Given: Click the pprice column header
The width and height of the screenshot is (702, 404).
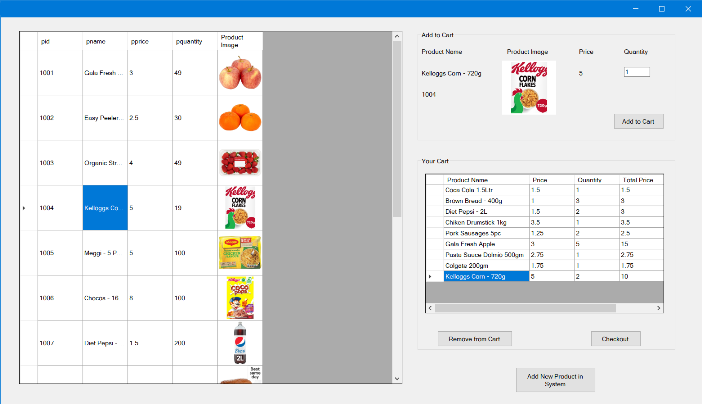Looking at the screenshot, I should click(148, 41).
